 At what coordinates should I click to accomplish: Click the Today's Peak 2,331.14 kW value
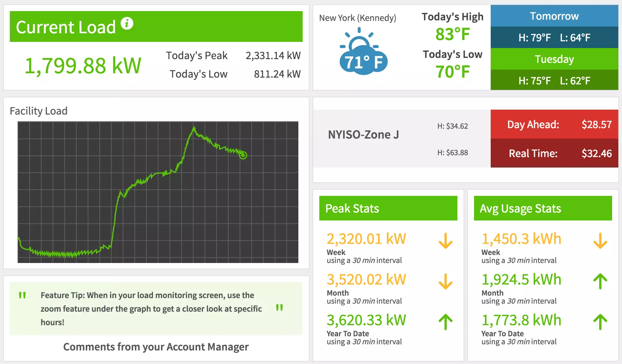[273, 55]
